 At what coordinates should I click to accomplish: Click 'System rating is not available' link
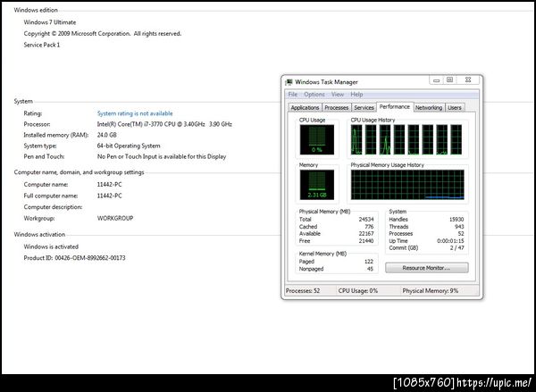(135, 113)
